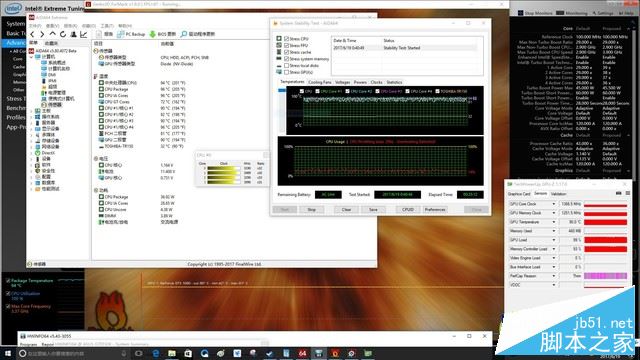Open Memory Used sensor dropdown

coord(554,231)
